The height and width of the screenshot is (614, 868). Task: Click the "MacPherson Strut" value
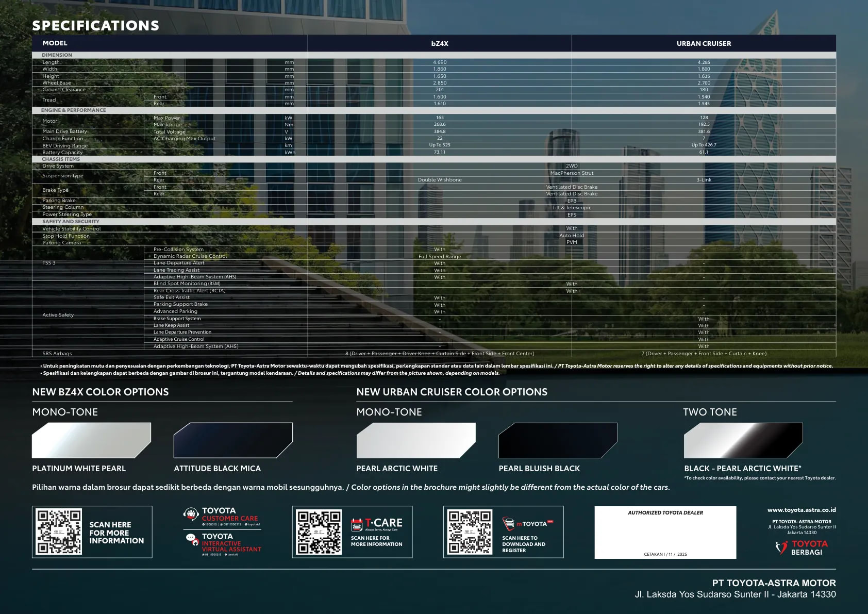572,173
